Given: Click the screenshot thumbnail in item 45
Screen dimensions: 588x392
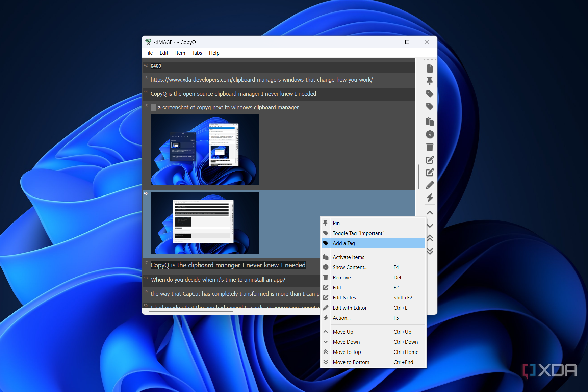Looking at the screenshot, I should point(205,150).
